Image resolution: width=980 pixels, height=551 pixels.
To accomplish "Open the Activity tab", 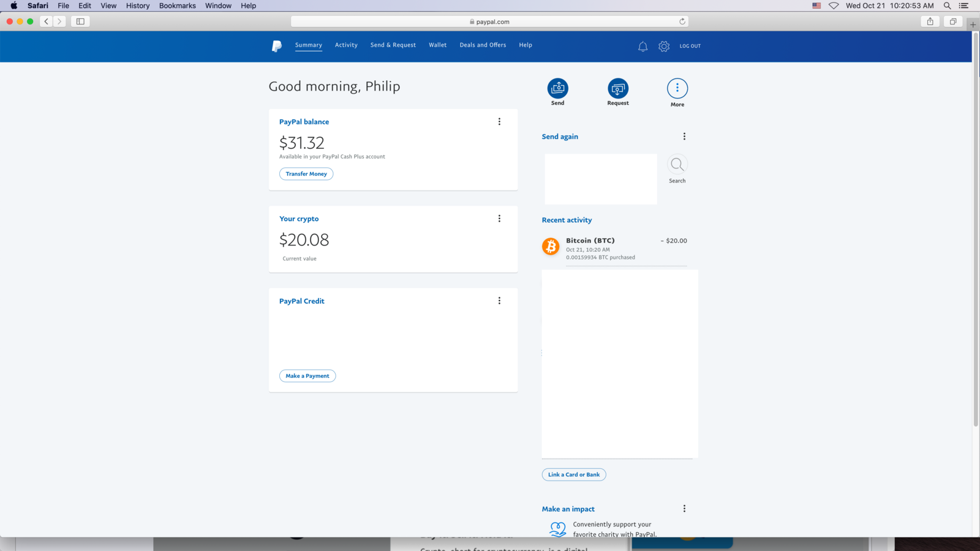I will (x=346, y=45).
